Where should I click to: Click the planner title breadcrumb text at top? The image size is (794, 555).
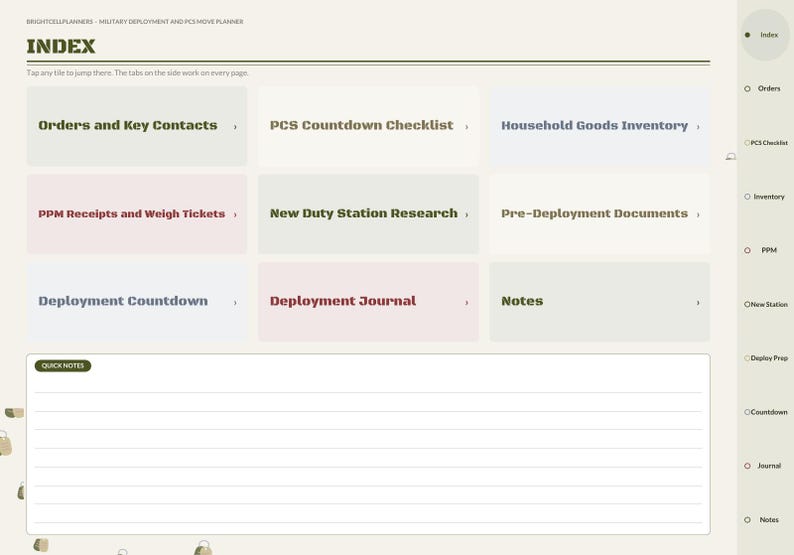[135, 22]
